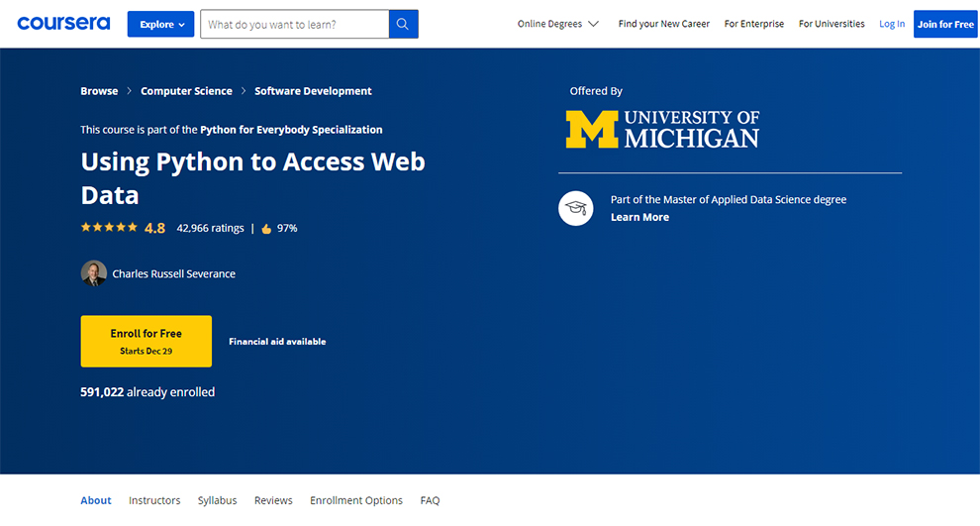Click the University of Michigan logo

tap(662, 130)
